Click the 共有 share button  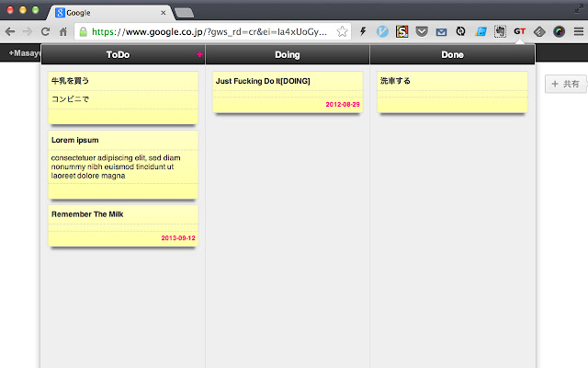566,84
